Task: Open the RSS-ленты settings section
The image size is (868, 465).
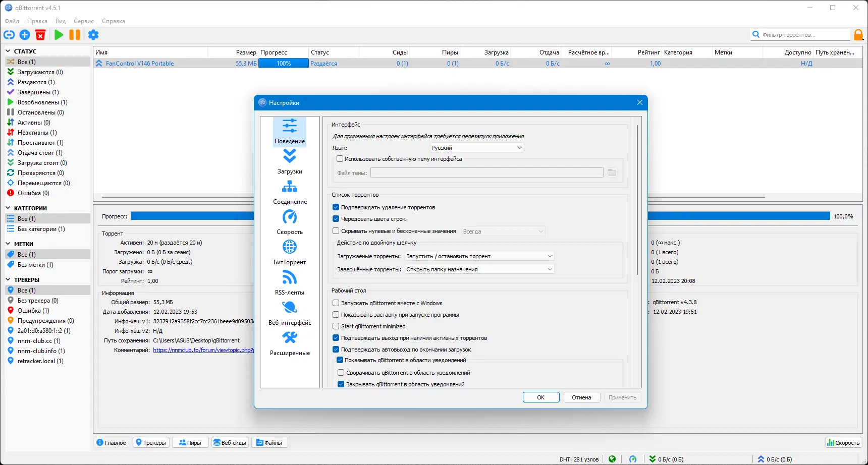Action: click(x=290, y=283)
